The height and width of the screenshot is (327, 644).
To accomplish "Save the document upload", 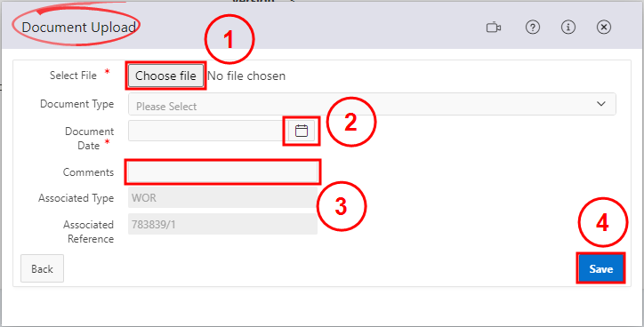I will 601,268.
